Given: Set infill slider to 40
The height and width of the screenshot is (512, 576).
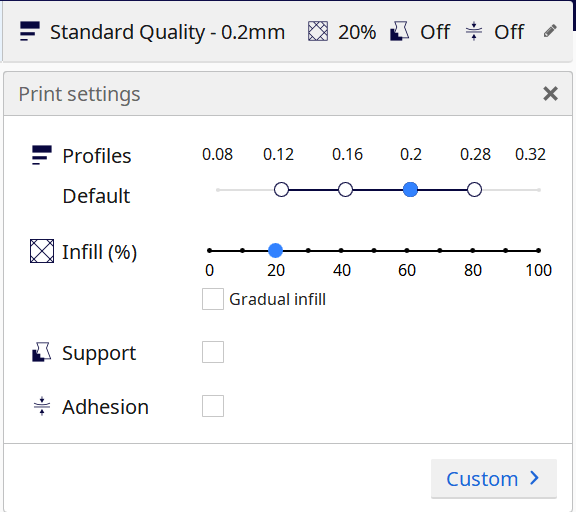Looking at the screenshot, I should [x=341, y=250].
